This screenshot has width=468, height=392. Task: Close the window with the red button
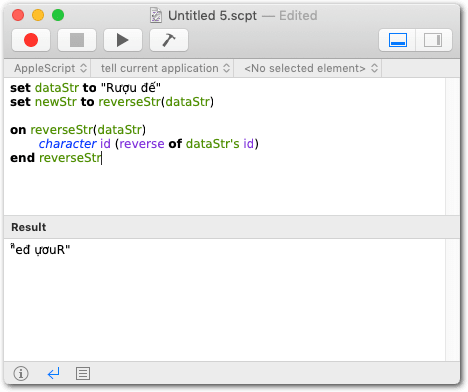coord(18,15)
